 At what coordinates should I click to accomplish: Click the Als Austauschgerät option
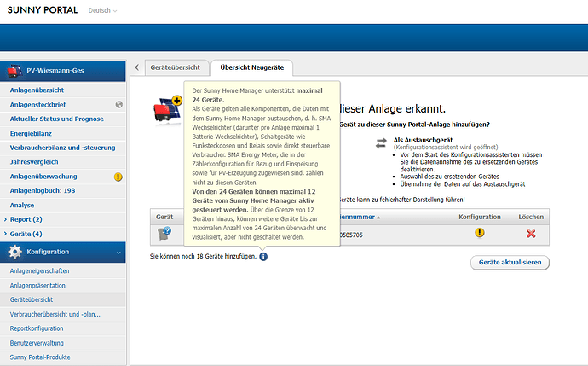pos(423,140)
